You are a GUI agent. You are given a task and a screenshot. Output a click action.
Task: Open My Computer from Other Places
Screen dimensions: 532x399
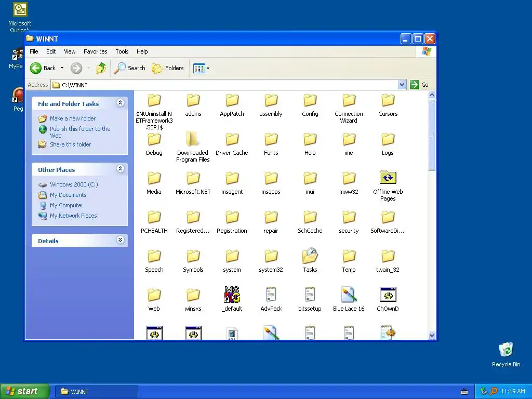pos(66,206)
